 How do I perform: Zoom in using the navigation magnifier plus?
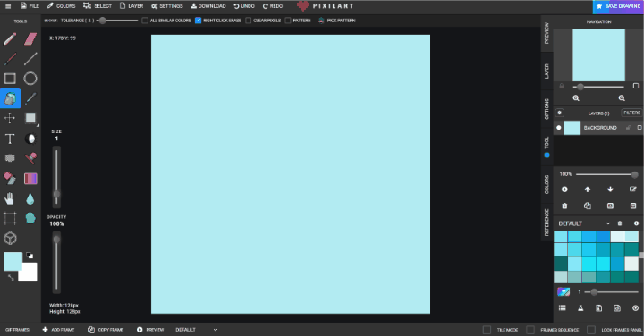[x=576, y=98]
